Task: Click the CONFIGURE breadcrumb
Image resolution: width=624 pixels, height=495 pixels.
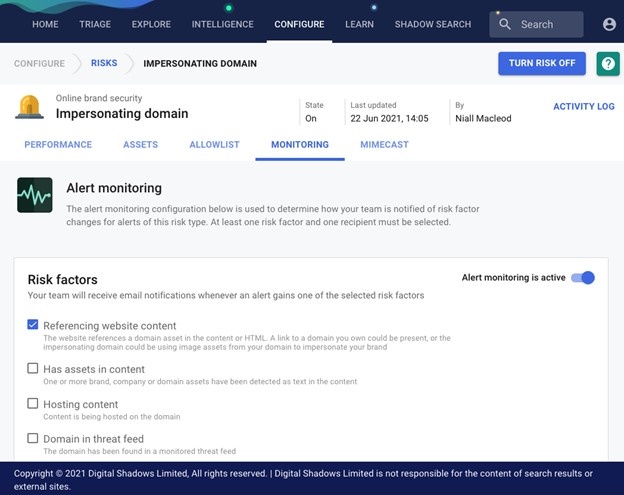Action: (39, 63)
